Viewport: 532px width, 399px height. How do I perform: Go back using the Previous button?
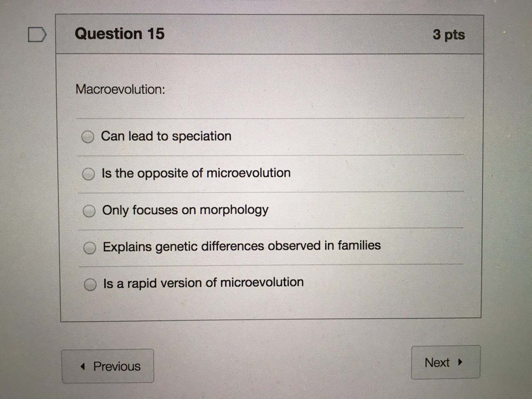tap(107, 366)
